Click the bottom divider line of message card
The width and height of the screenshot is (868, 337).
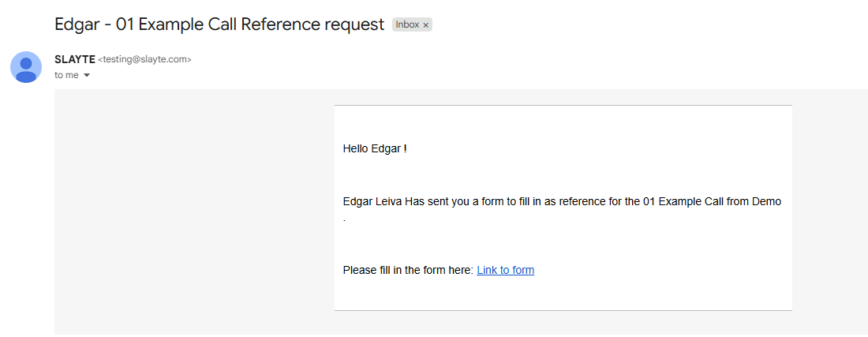[563, 310]
